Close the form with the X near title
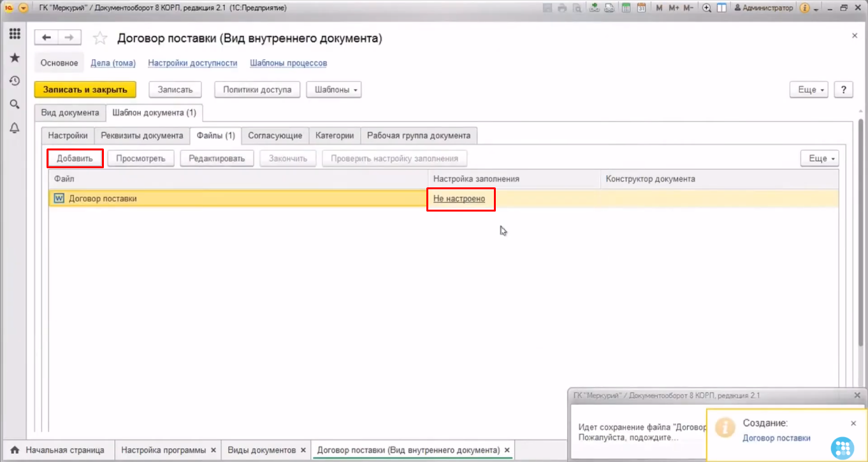 tap(855, 36)
